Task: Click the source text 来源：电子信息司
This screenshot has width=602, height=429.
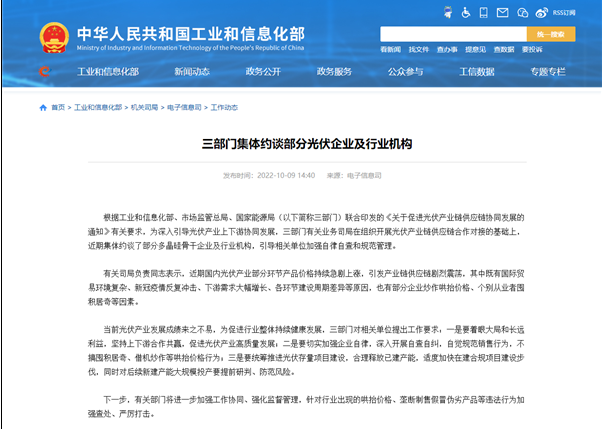Action: click(354, 176)
